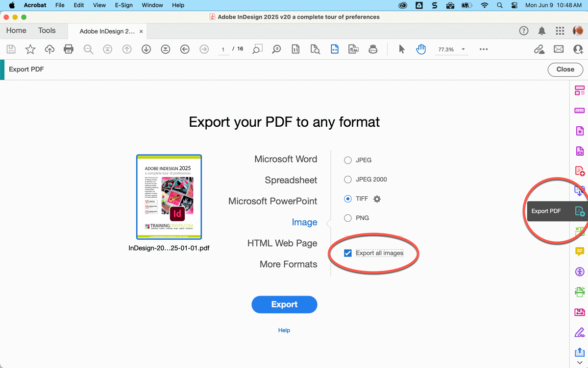Send file by email envelope icon
Image resolution: width=588 pixels, height=368 pixels.
click(559, 49)
